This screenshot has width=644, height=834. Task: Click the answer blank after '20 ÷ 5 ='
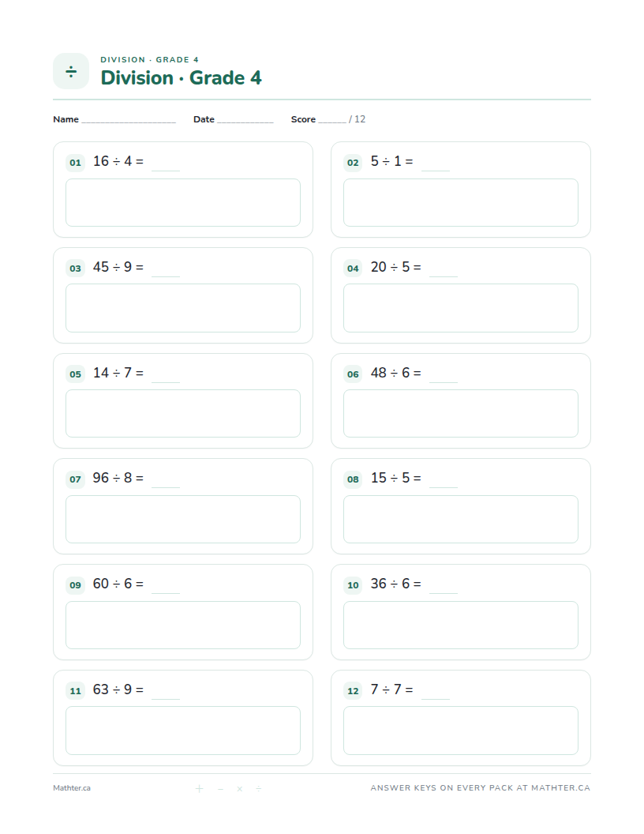tap(444, 276)
